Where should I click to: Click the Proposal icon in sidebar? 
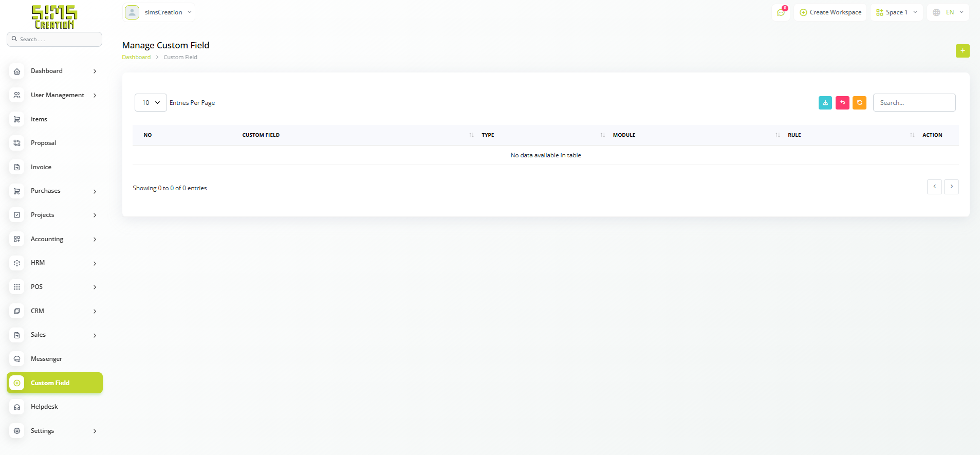(17, 143)
